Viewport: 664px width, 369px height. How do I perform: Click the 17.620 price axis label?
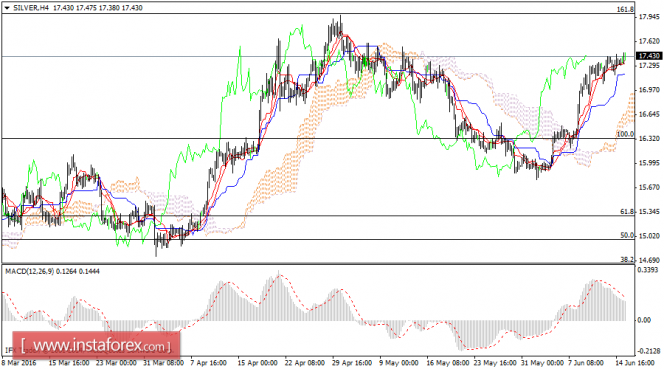(649, 41)
